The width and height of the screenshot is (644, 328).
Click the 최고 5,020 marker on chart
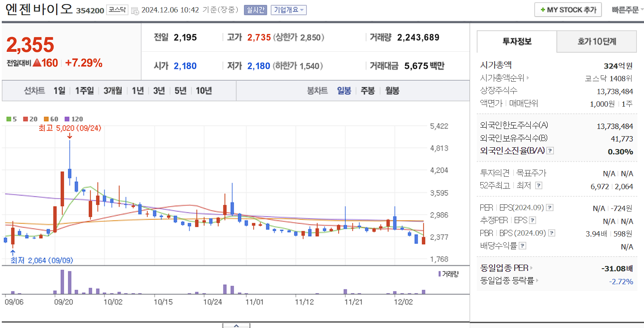tap(69, 128)
